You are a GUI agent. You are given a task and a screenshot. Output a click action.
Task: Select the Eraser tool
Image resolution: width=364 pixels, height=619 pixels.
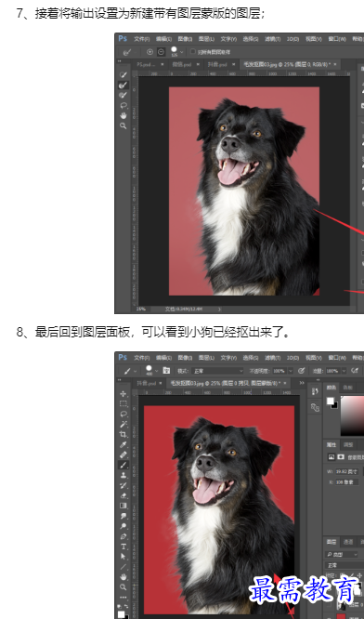click(123, 495)
